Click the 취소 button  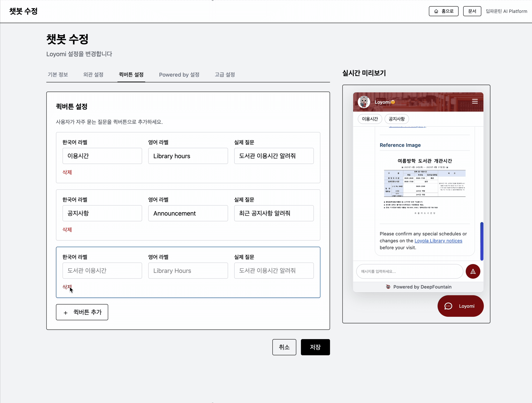pyautogui.click(x=284, y=347)
